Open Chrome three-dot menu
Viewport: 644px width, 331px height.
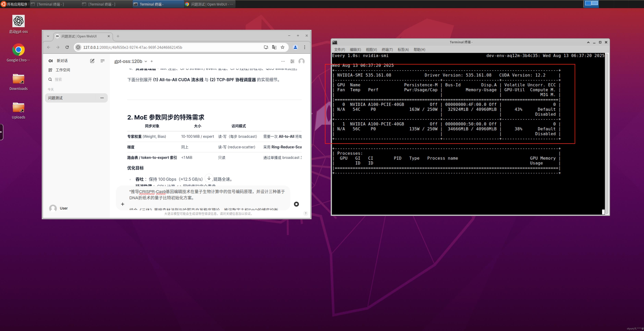305,47
